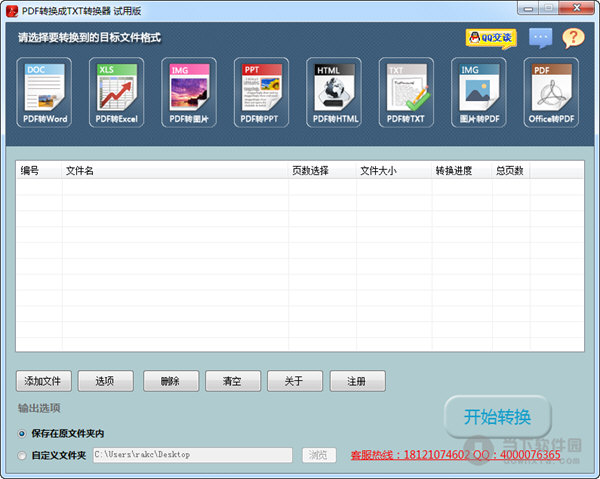The image size is (600, 479).
Task: Choose the PDF转Excel format icon
Action: 117,92
